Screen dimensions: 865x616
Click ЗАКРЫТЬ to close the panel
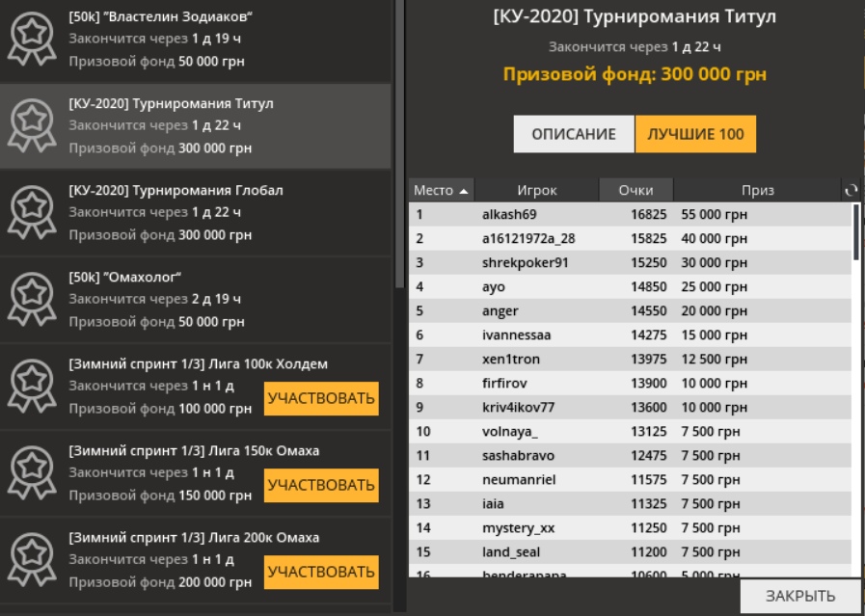pos(799,596)
